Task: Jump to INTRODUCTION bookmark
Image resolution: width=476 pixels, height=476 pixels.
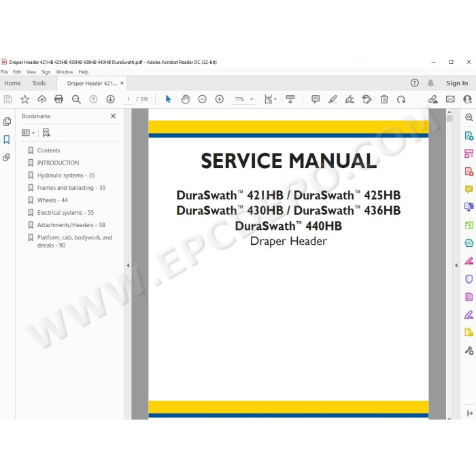Action: pyautogui.click(x=58, y=163)
